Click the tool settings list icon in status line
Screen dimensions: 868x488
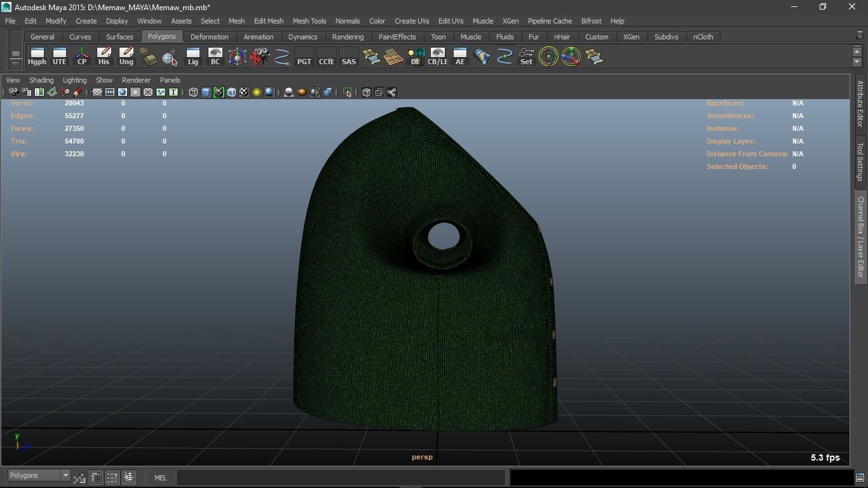112,477
